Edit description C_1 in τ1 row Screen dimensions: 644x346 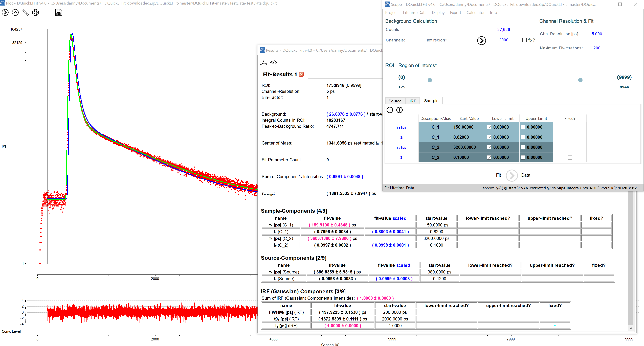coord(435,127)
